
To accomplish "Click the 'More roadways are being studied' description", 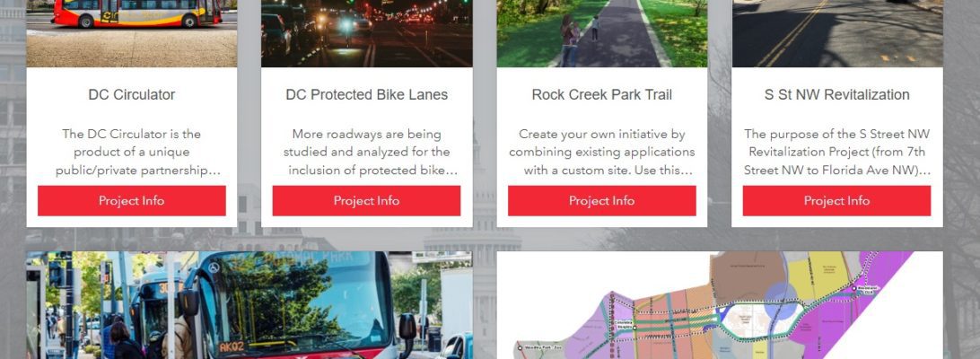I will 367,152.
